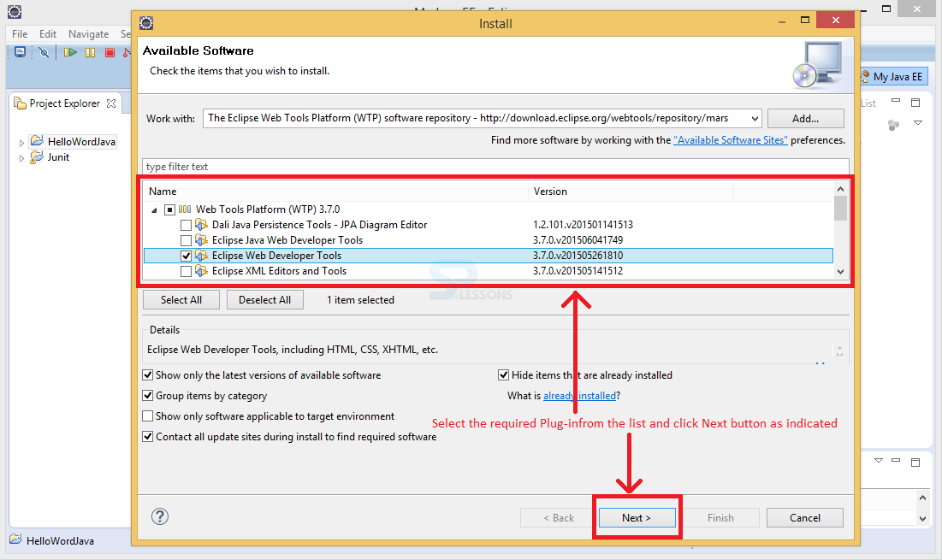
Task: Maximize the Task List view panel
Action: pyautogui.click(x=915, y=103)
